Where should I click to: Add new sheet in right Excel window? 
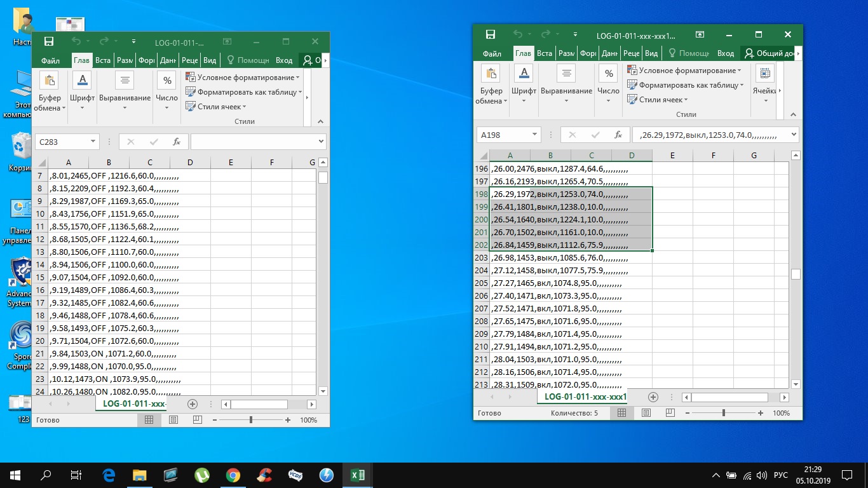(x=653, y=396)
